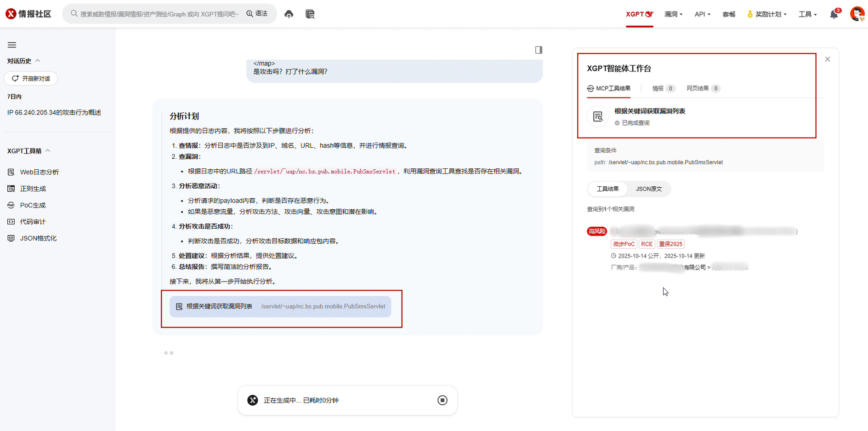Click the threat intelligence search input field
Screen dimensions: 868x431
coord(159,14)
